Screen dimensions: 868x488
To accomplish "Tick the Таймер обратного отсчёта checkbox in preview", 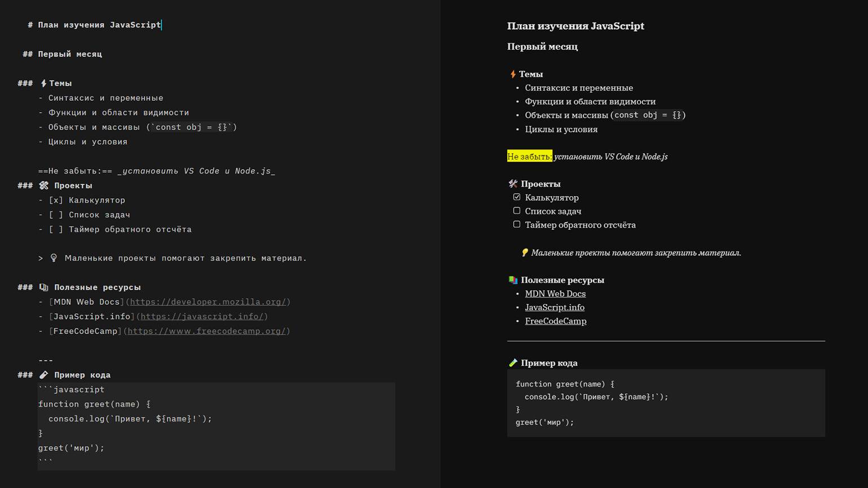I will point(517,224).
